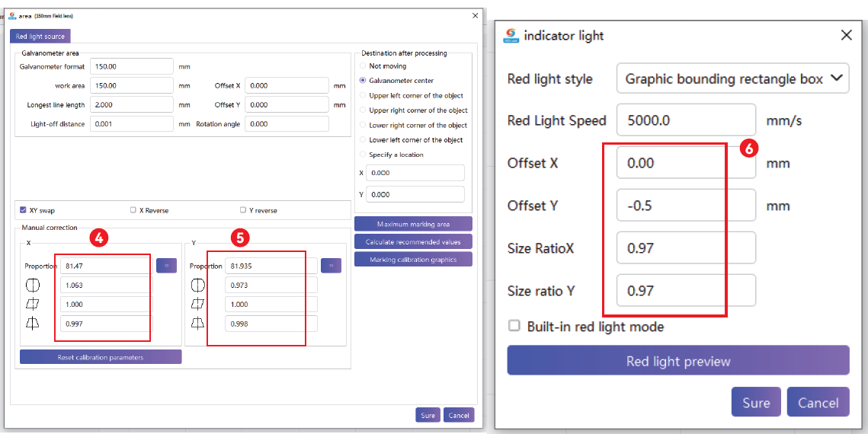Click the trapezoid icon in Y correction
The width and height of the screenshot is (868, 434).
click(x=197, y=324)
